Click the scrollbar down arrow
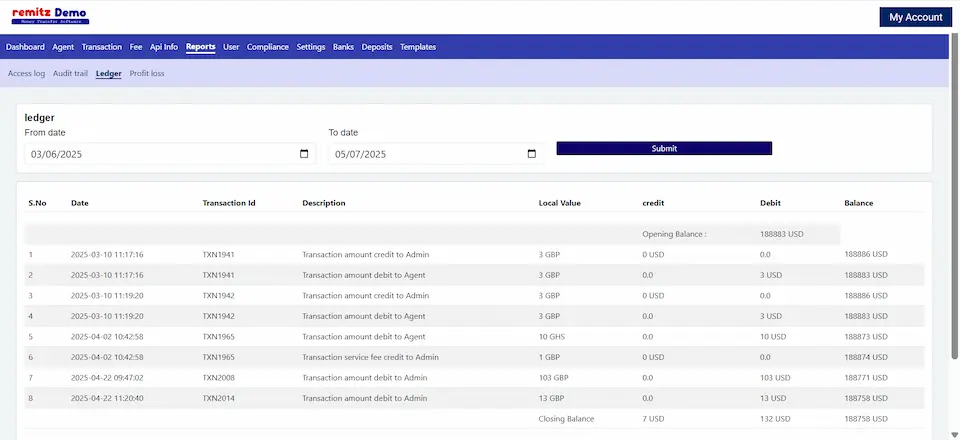Image resolution: width=960 pixels, height=440 pixels. (x=954, y=433)
